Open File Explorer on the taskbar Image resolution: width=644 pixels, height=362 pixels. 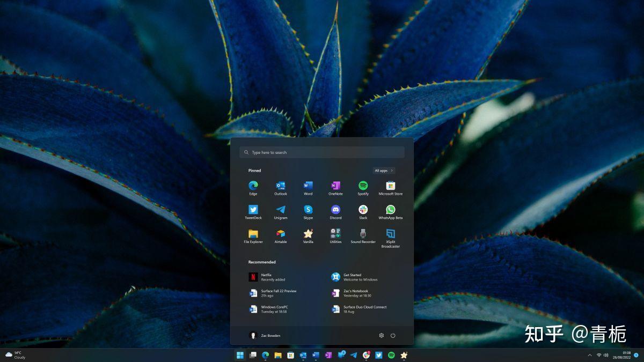[x=278, y=355]
